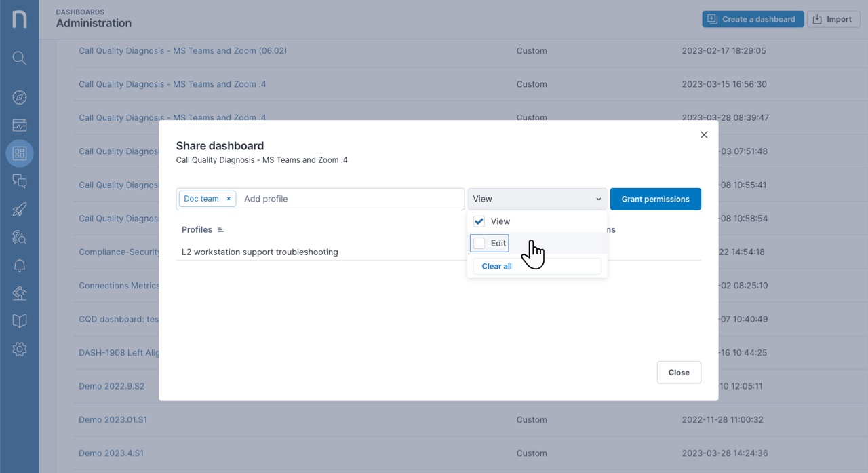Image resolution: width=868 pixels, height=473 pixels.
Task: Open the library book icon in sidebar
Action: (20, 321)
